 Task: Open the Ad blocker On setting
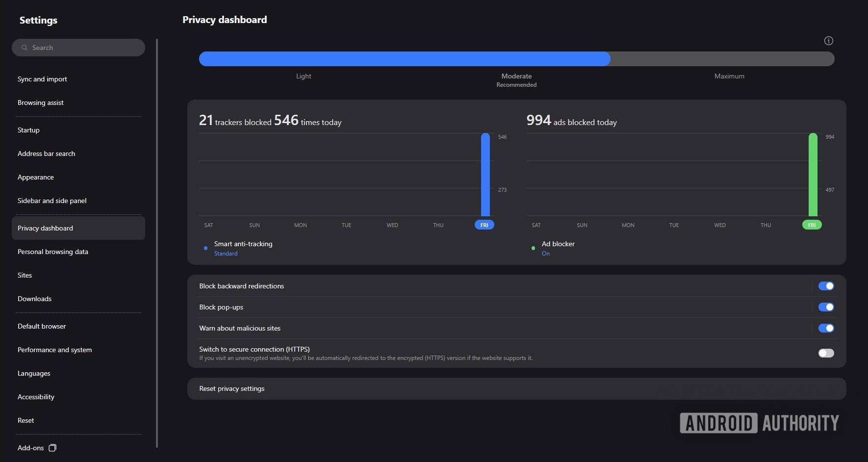coord(545,254)
